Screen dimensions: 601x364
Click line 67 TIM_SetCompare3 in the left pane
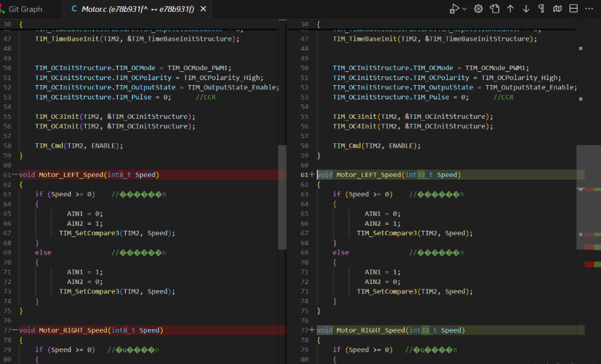pyautogui.click(x=117, y=233)
